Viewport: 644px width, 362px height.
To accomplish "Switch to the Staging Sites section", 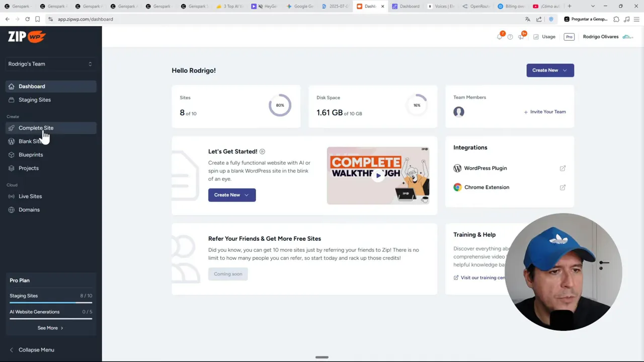I will tap(34, 100).
